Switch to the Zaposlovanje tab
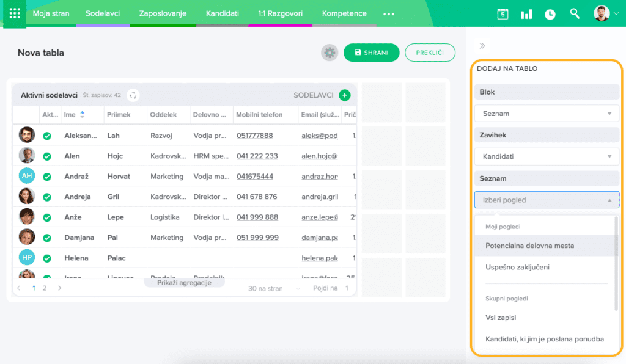This screenshot has height=364, width=626. tap(162, 13)
